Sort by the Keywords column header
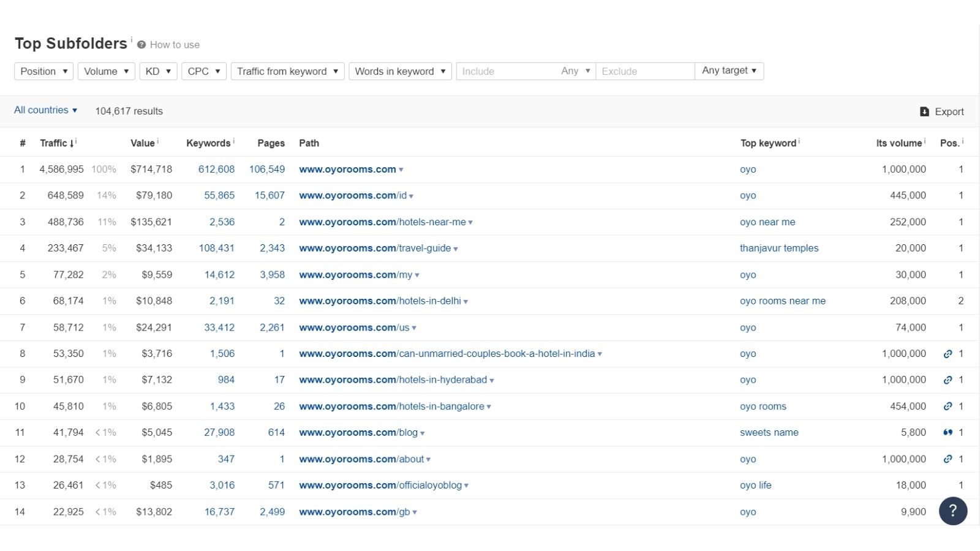The image size is (980, 551). [208, 143]
